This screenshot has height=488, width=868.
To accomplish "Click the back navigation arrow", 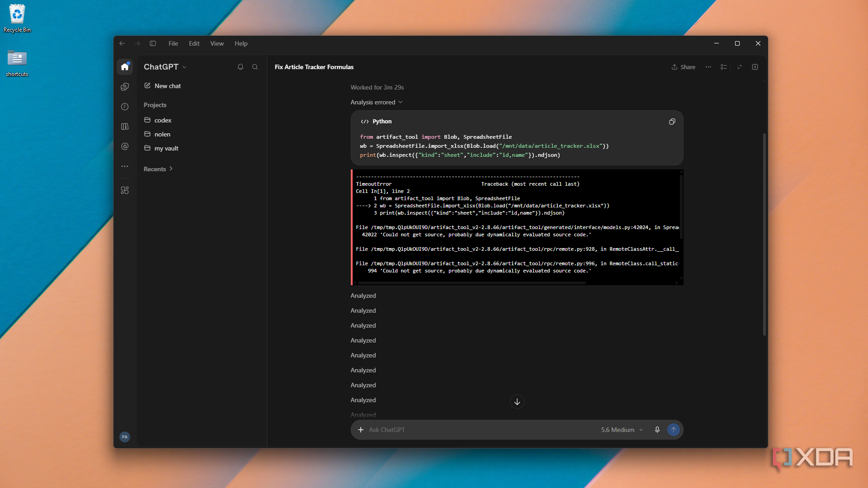I will [x=122, y=43].
